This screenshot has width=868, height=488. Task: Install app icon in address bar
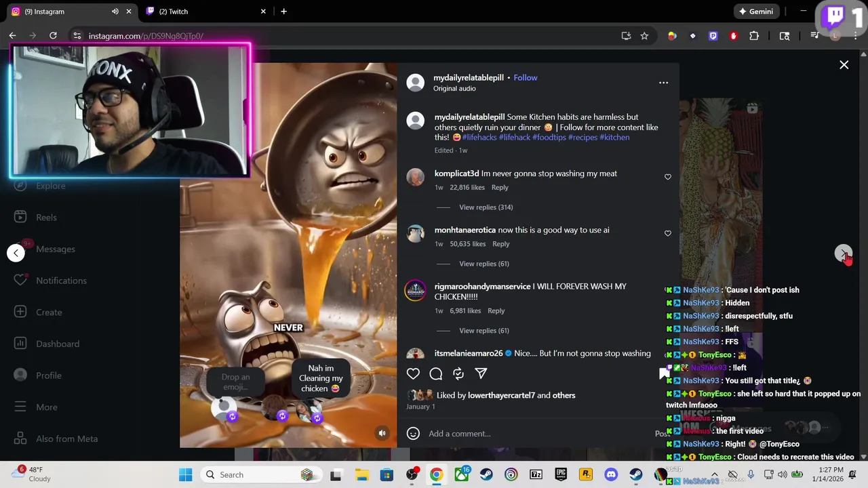click(626, 36)
